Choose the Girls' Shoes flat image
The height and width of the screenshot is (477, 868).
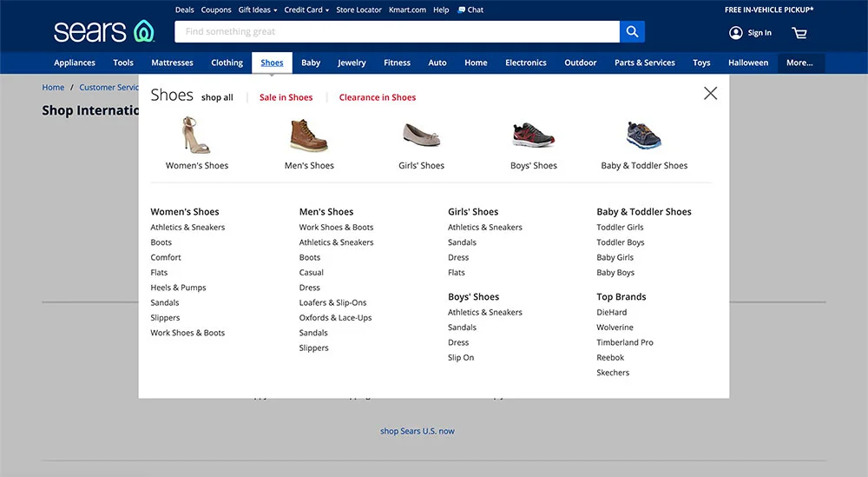[421, 135]
